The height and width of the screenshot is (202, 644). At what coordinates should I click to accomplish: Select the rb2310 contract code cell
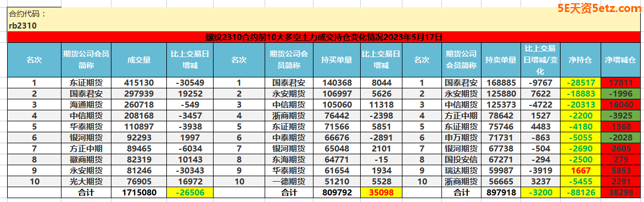coord(323,26)
